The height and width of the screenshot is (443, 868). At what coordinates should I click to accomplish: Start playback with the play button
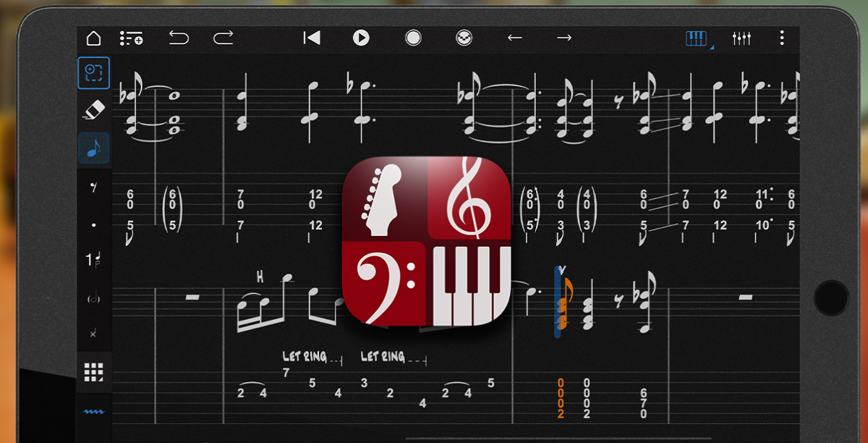point(361,38)
